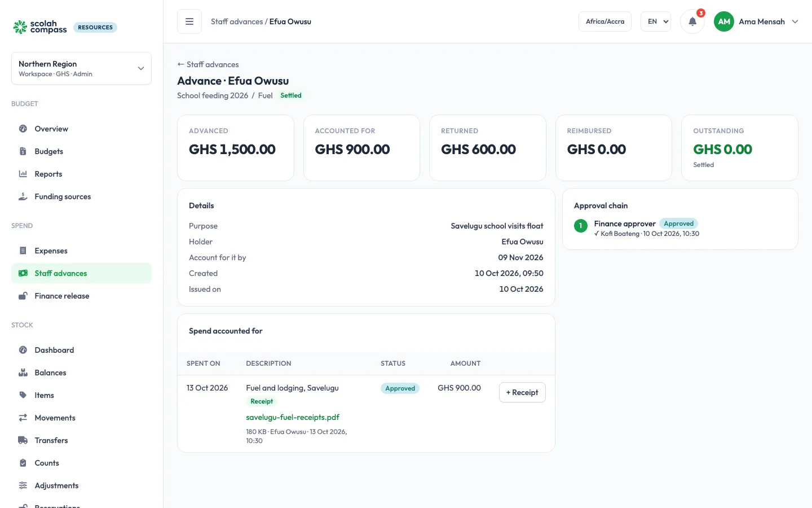Click the Receipt tag under description
The image size is (812, 508).
(262, 401)
